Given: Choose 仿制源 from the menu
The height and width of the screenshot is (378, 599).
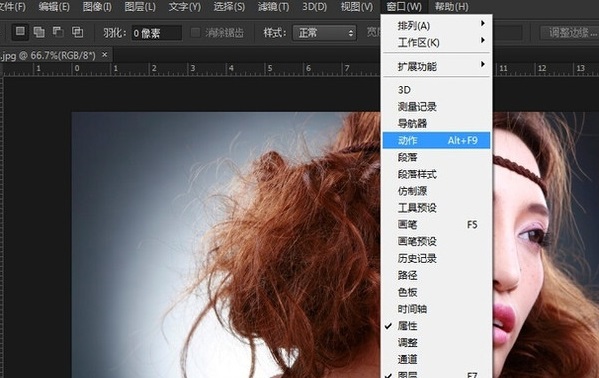Looking at the screenshot, I should coord(436,191).
